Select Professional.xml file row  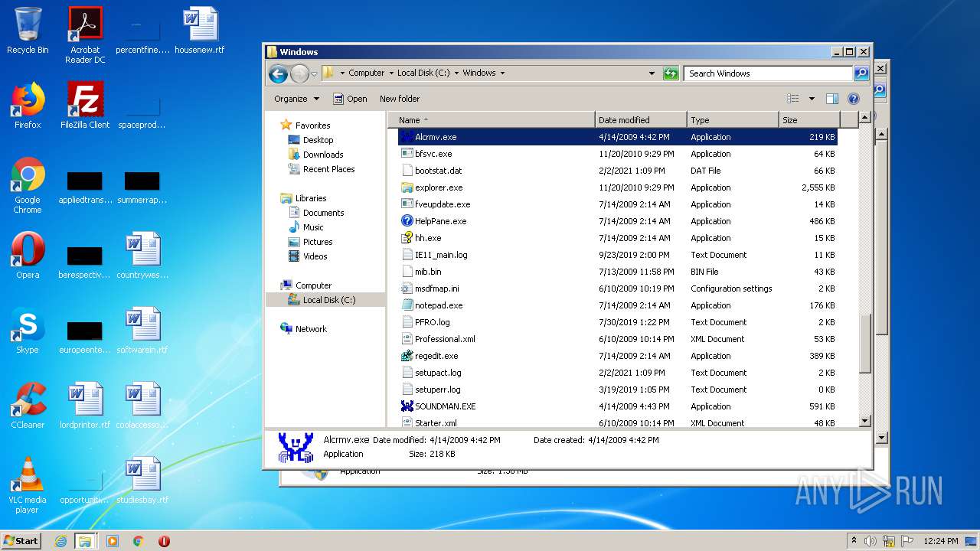pyautogui.click(x=618, y=339)
